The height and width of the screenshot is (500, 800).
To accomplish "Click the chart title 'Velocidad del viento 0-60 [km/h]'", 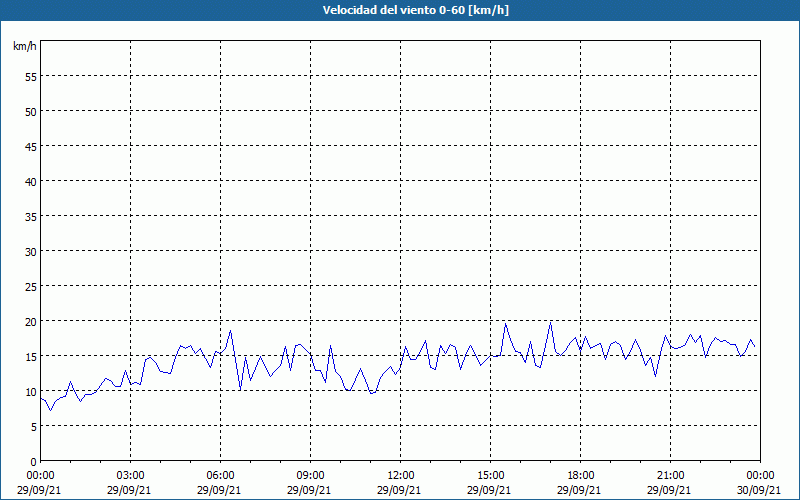I will (x=416, y=10).
